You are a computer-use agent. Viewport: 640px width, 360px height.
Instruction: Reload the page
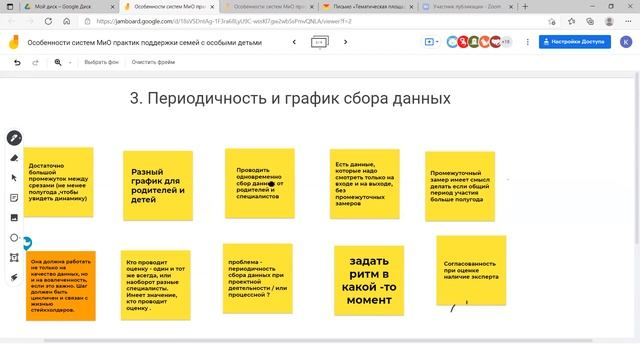[48, 22]
